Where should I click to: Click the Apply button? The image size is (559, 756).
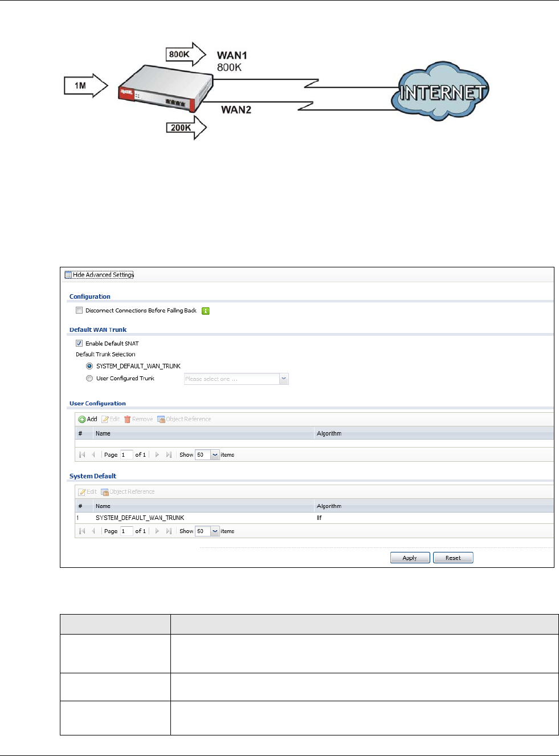410,558
